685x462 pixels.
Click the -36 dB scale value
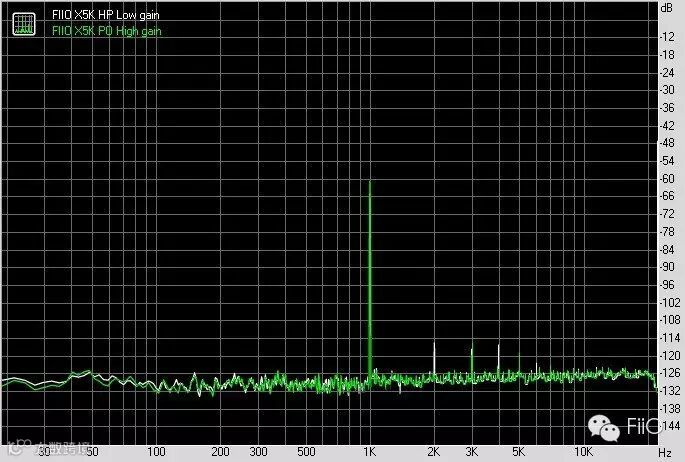point(667,107)
